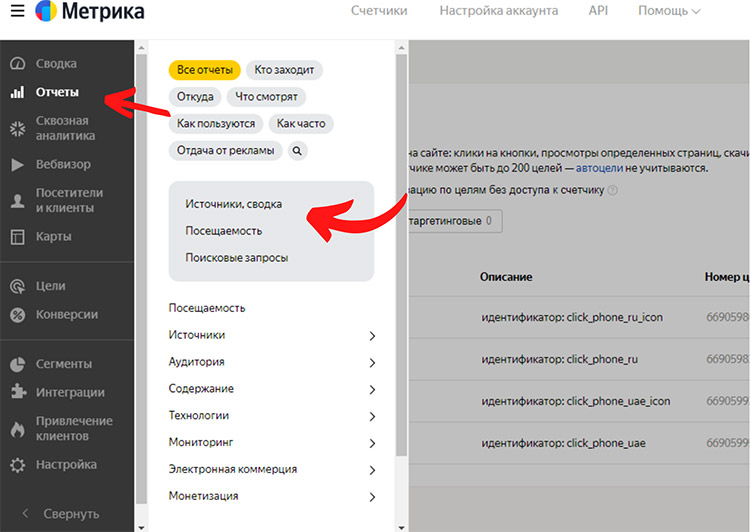Click the Вебвизор play icon
Image resolution: width=750 pixels, height=532 pixels.
17,164
